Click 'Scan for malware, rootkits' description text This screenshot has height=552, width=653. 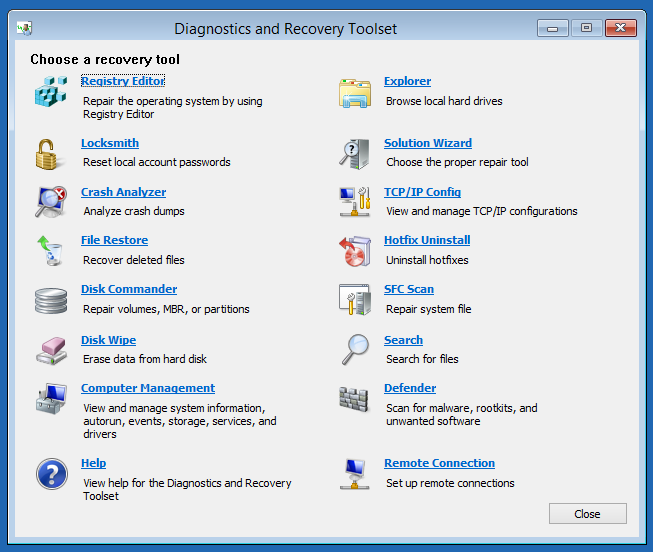(x=461, y=415)
